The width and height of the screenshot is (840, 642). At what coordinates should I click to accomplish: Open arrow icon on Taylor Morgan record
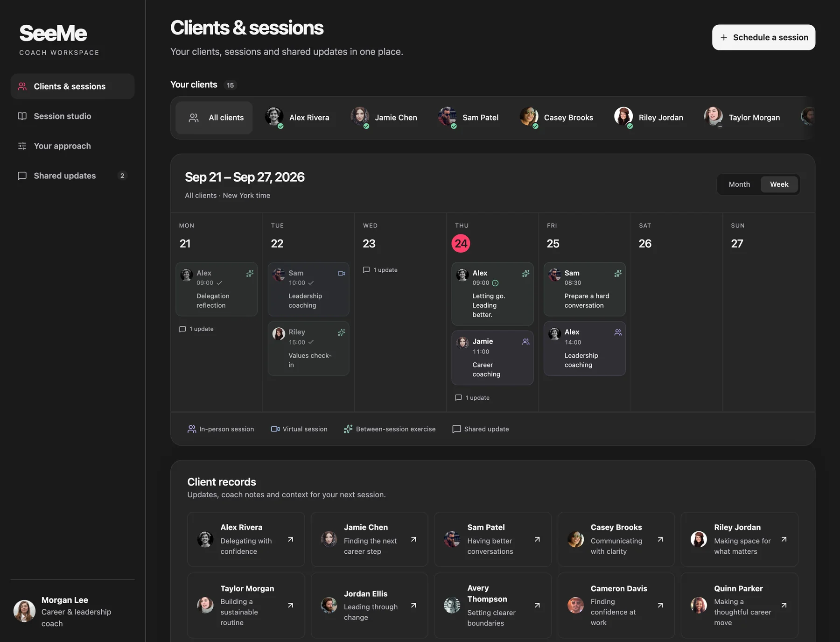(290, 605)
